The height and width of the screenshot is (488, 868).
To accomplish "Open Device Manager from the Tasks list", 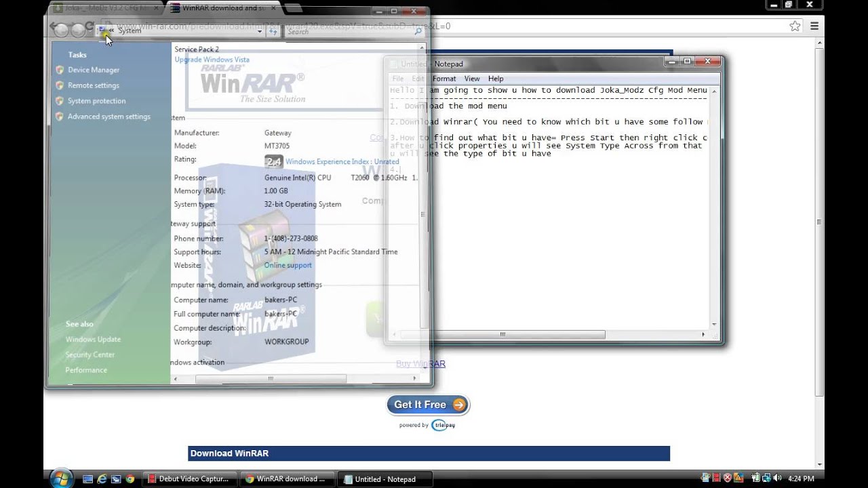I will coord(94,70).
